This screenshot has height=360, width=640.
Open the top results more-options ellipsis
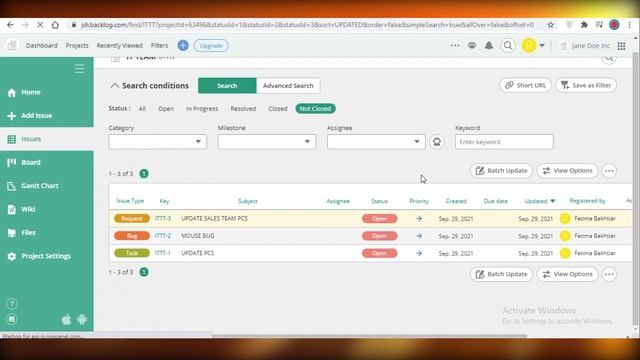(609, 171)
